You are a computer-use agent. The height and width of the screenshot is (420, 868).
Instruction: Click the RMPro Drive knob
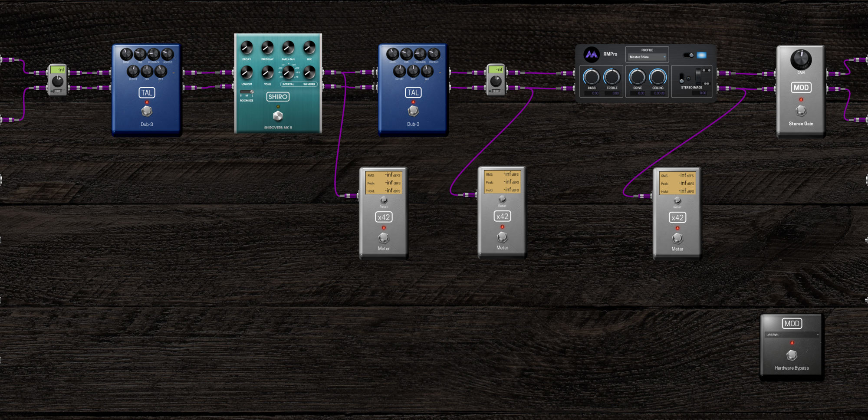(637, 77)
